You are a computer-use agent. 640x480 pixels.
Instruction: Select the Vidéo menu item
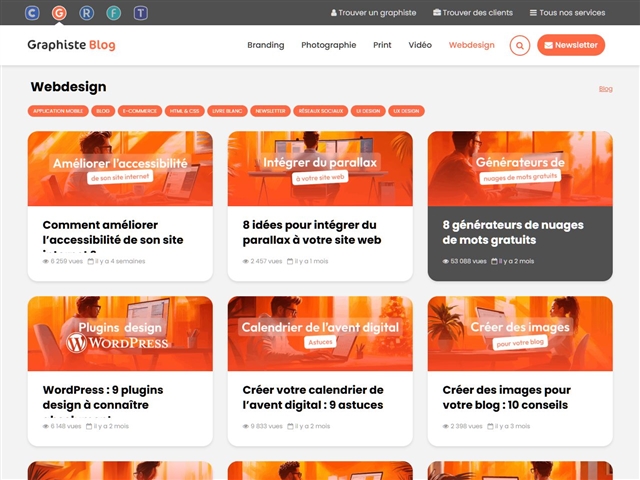420,45
